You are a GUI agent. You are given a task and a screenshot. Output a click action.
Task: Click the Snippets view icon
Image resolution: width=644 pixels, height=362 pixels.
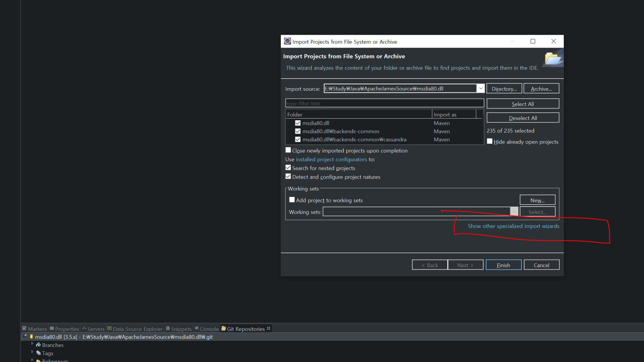pos(168,328)
